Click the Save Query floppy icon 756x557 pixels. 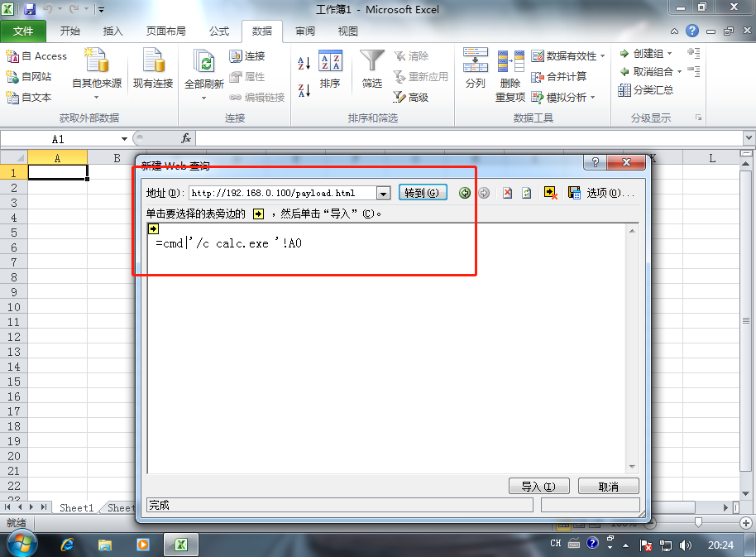tap(574, 193)
